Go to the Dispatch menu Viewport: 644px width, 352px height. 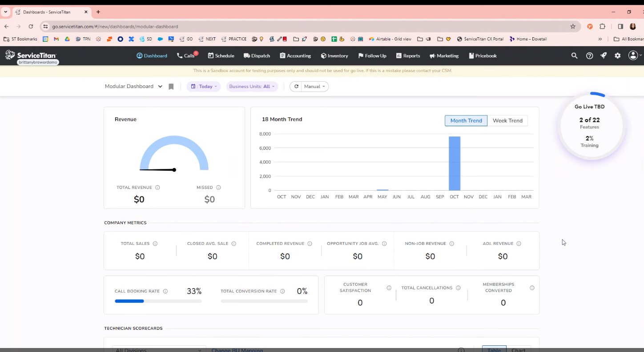[257, 56]
